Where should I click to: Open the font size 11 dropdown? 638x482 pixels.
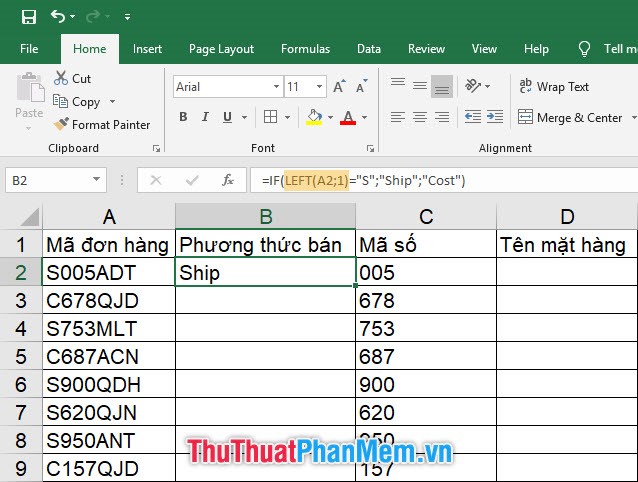point(319,87)
